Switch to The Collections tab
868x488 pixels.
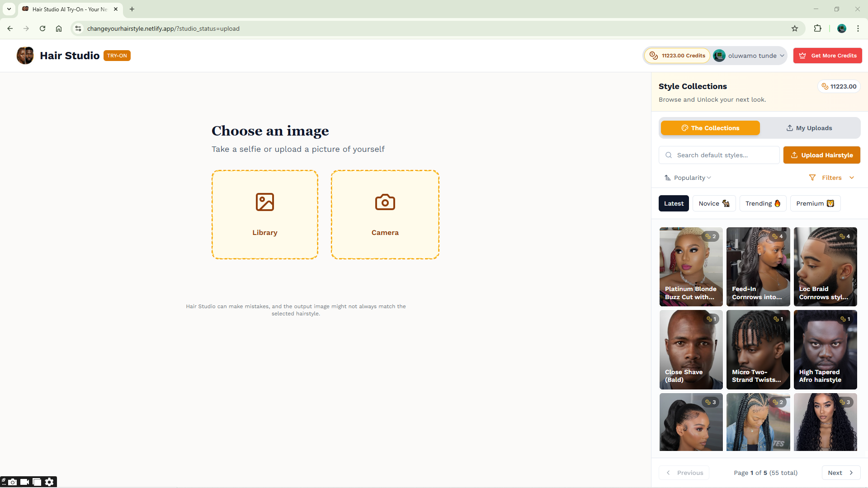710,128
